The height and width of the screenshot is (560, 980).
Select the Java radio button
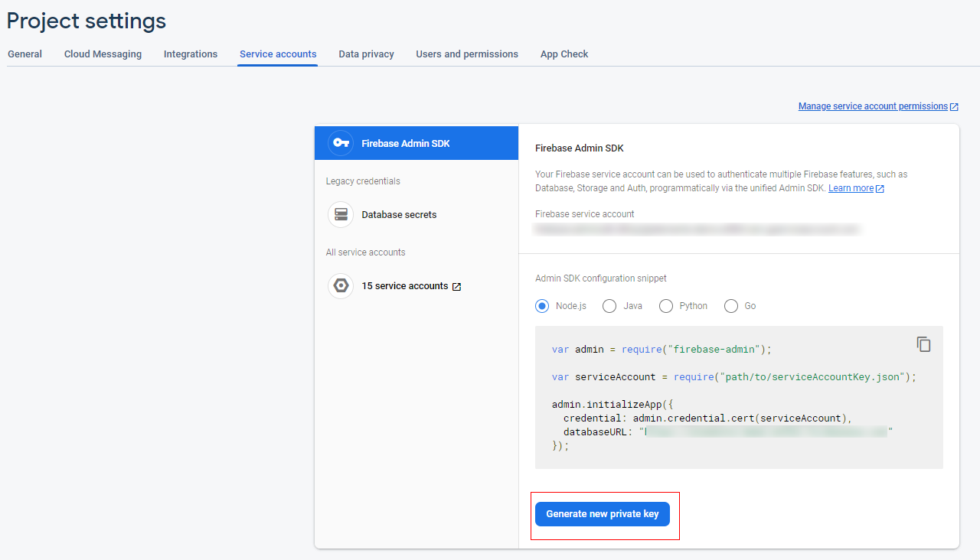tap(609, 306)
